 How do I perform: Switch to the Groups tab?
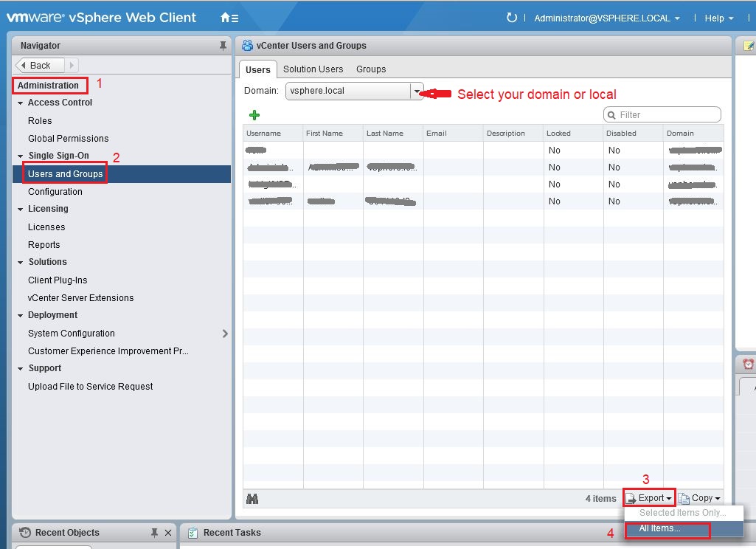[370, 69]
